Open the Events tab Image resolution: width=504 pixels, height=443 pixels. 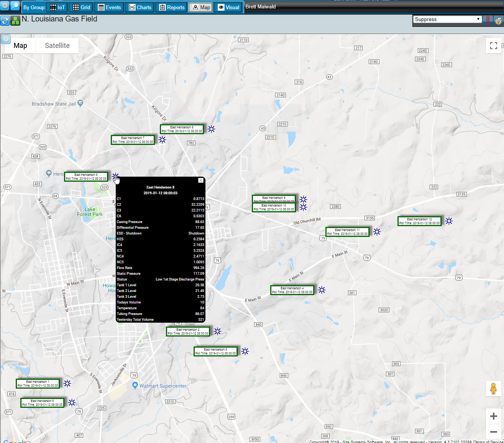coord(109,7)
